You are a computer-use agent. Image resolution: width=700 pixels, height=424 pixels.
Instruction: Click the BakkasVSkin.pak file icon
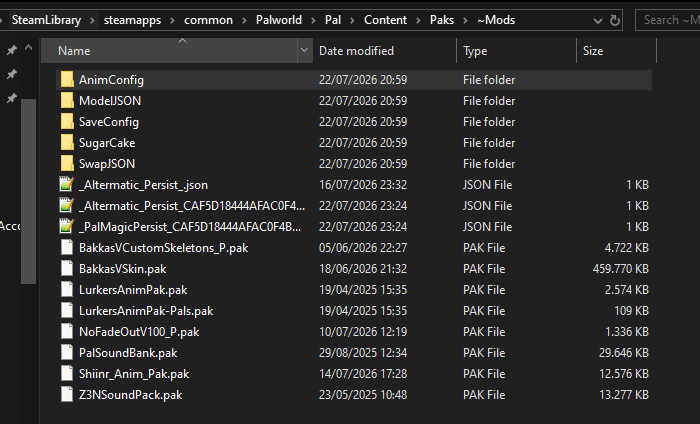tap(67, 268)
